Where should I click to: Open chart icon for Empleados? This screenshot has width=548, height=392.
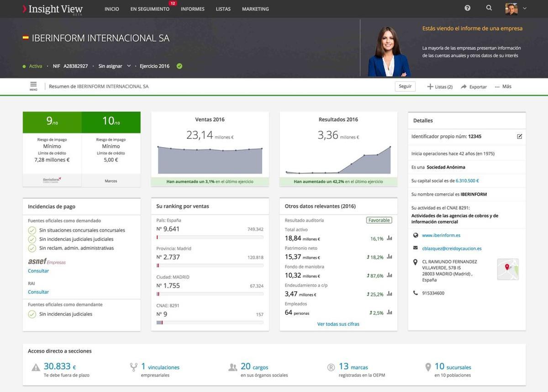click(390, 313)
